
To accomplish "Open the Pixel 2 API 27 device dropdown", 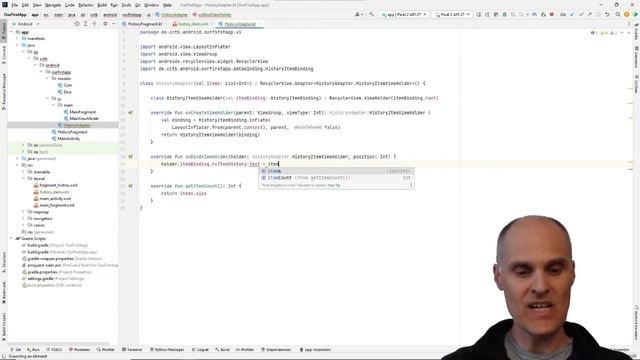I will point(452,14).
